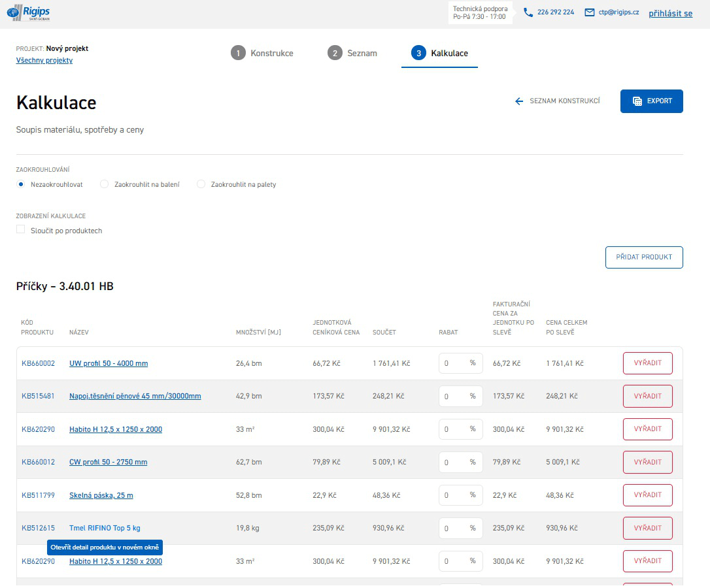Select Zaokrouhlit na palety option
Viewport: 710px width, 588px height.
[x=201, y=185]
